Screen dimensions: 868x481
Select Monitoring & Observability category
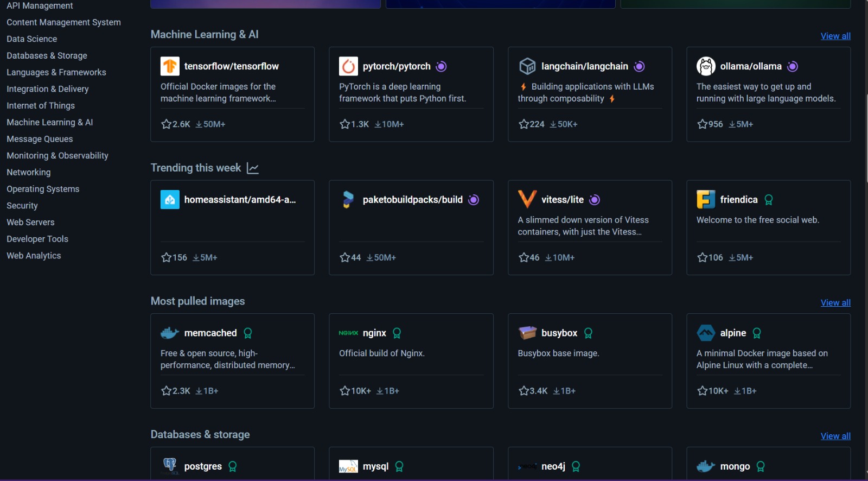click(x=58, y=156)
